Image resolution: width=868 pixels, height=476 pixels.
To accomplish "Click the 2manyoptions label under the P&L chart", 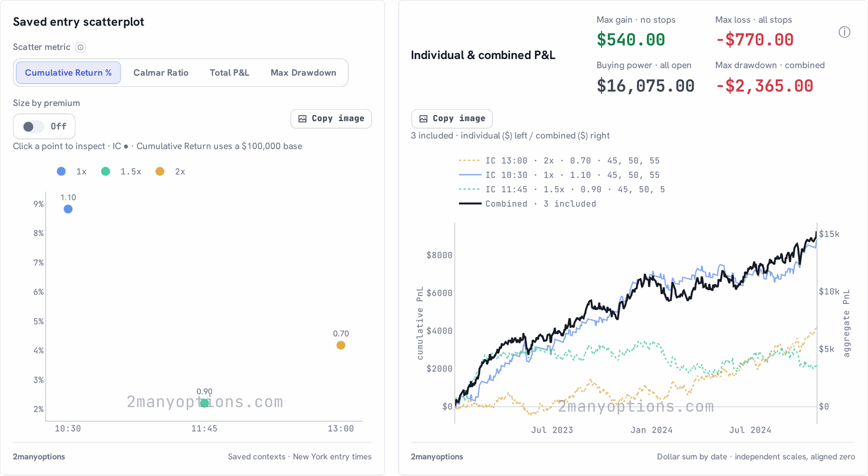I will pyautogui.click(x=437, y=457).
